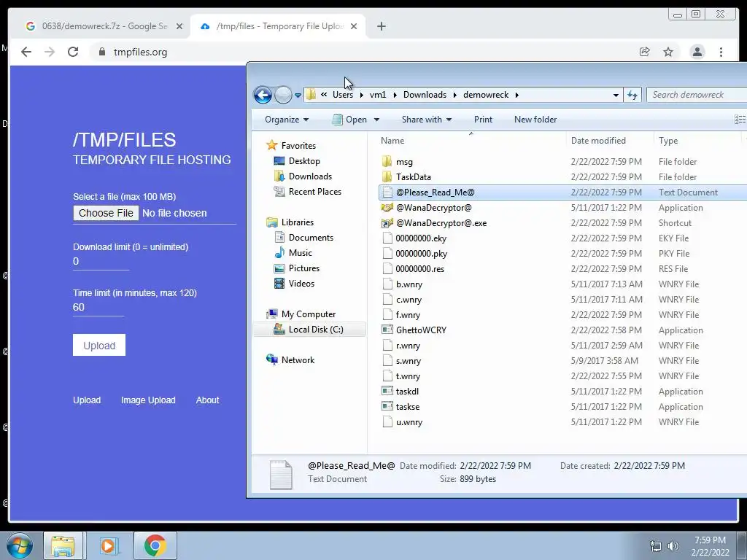Open Downloads in the navigation pane
This screenshot has width=747, height=560.
[309, 176]
